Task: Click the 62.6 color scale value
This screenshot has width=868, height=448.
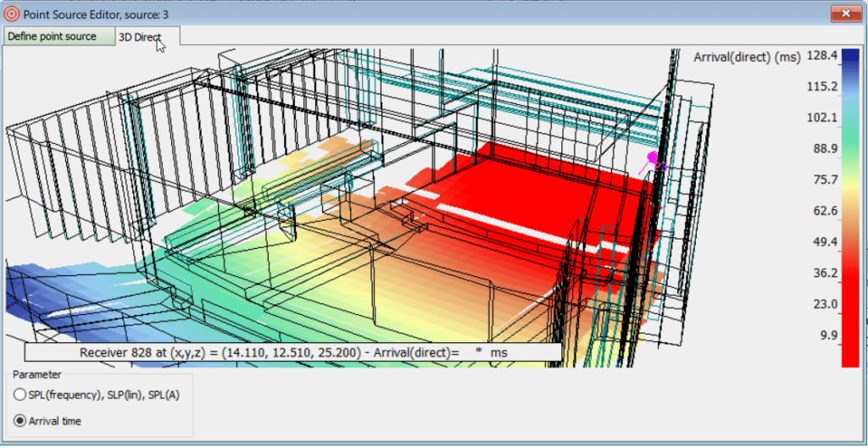Action: click(824, 211)
